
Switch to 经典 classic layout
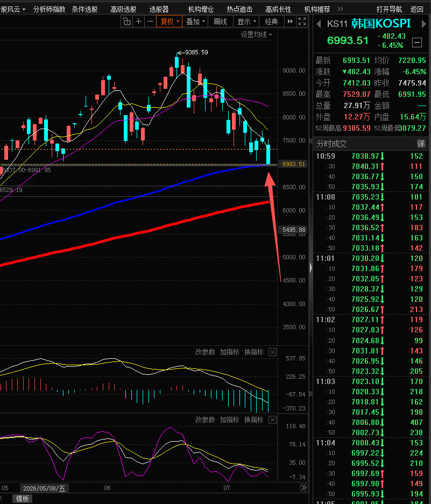coord(271,22)
